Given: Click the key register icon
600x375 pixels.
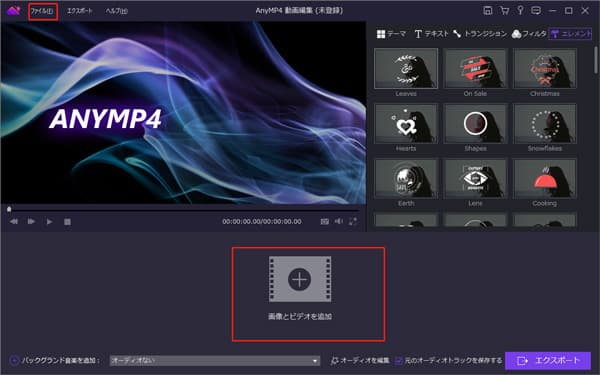Looking at the screenshot, I should pyautogui.click(x=520, y=11).
